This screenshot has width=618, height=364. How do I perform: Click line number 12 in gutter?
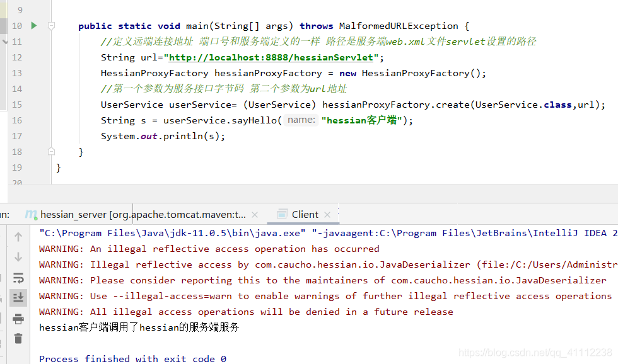tap(17, 57)
